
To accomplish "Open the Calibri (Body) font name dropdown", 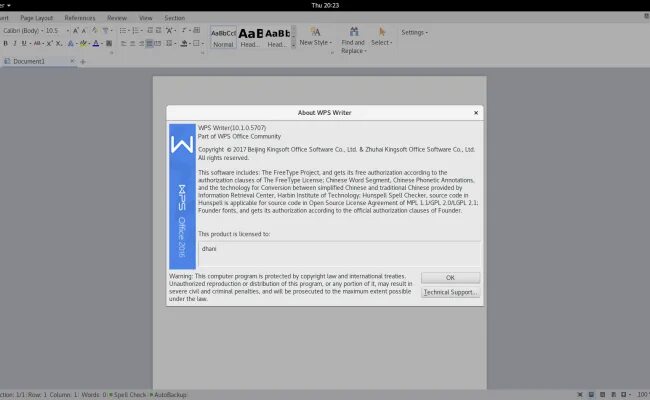I will point(42,31).
